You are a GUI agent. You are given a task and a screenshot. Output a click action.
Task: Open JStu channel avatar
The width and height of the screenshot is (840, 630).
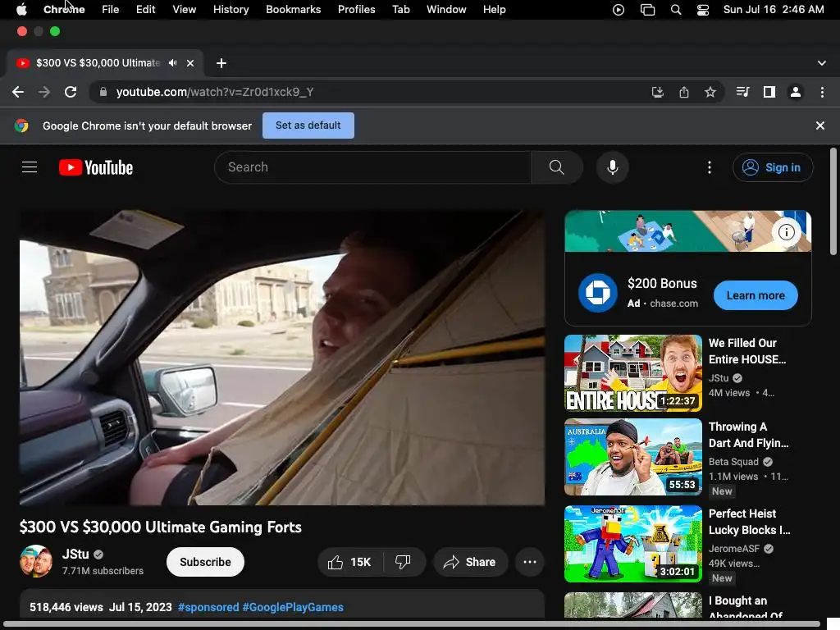pyautogui.click(x=36, y=561)
